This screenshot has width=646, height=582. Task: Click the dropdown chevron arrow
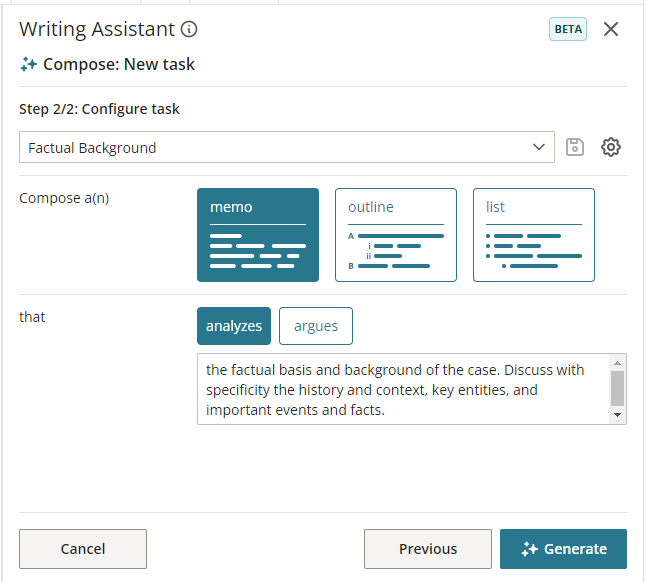[538, 147]
